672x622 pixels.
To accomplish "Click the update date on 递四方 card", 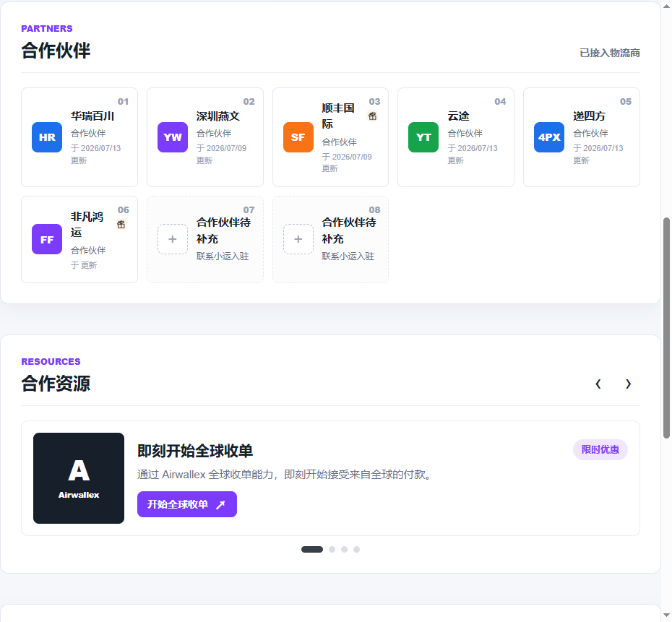I will [598, 154].
